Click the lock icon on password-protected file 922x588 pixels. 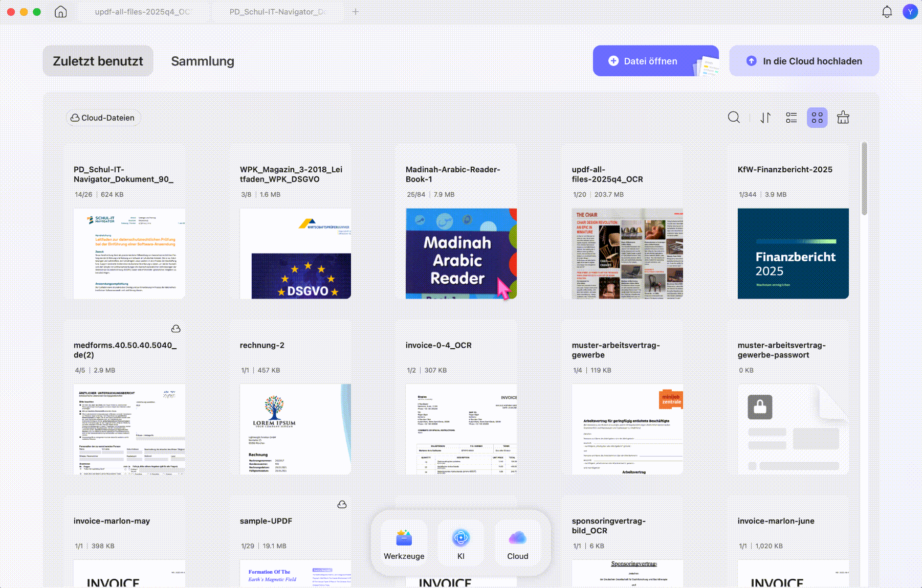click(x=760, y=407)
